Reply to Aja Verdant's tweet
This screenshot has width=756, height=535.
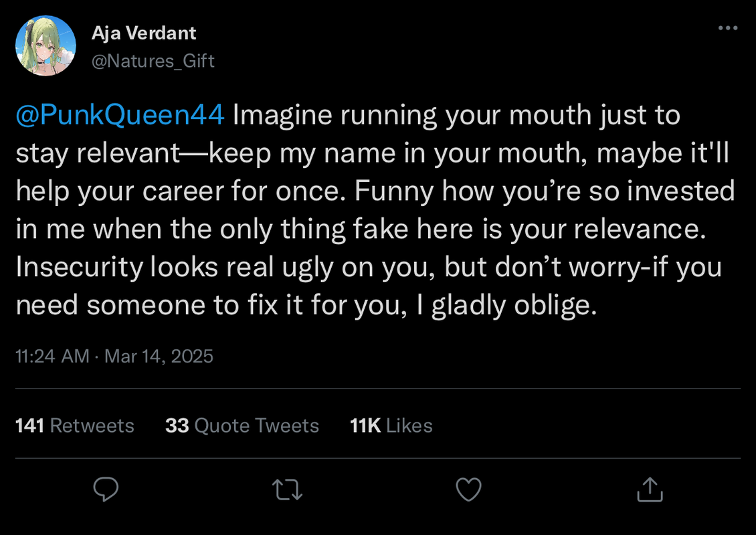[106, 490]
